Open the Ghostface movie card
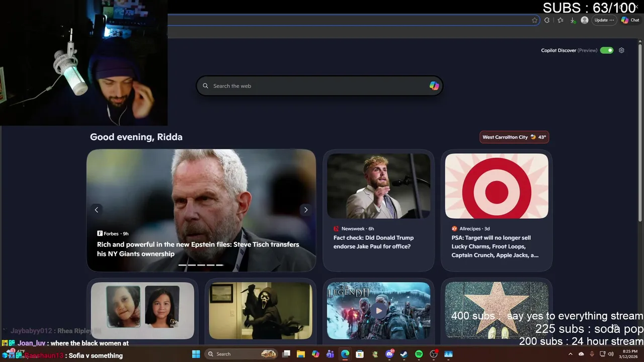 [261, 311]
